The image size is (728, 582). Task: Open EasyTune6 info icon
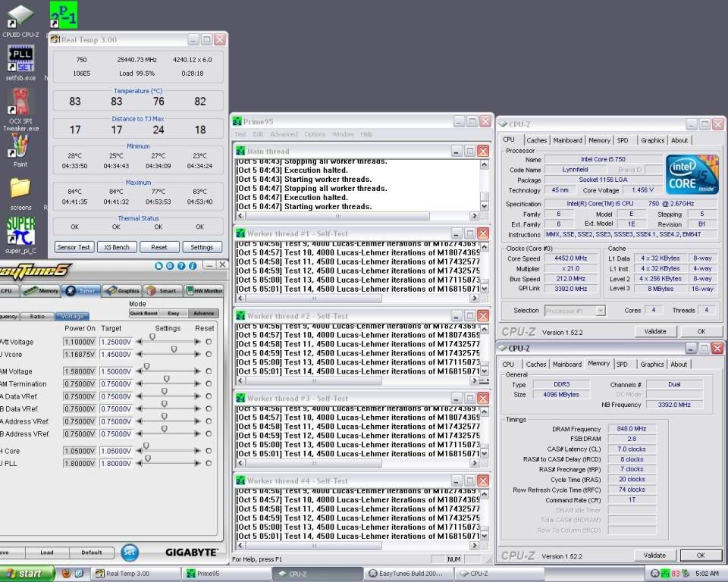[x=192, y=266]
